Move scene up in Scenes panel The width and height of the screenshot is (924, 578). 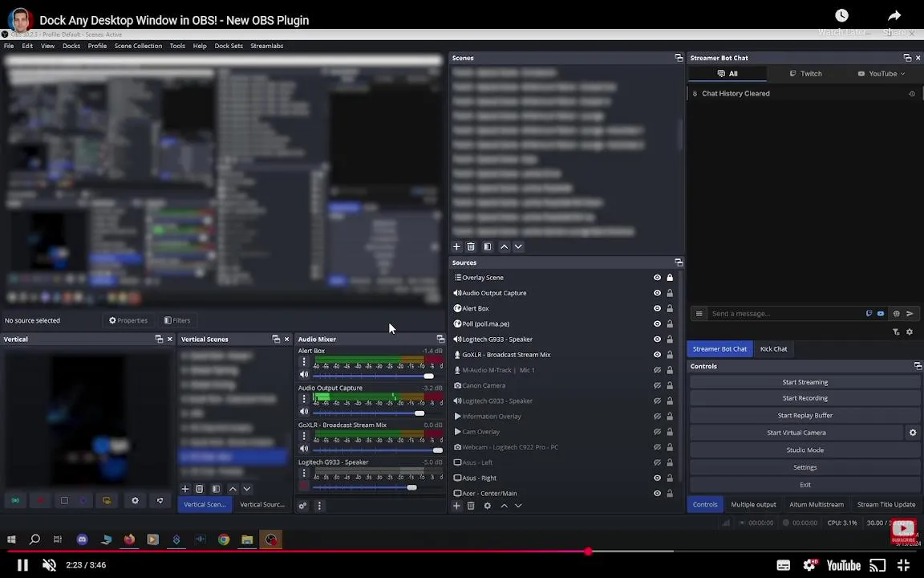click(x=504, y=246)
